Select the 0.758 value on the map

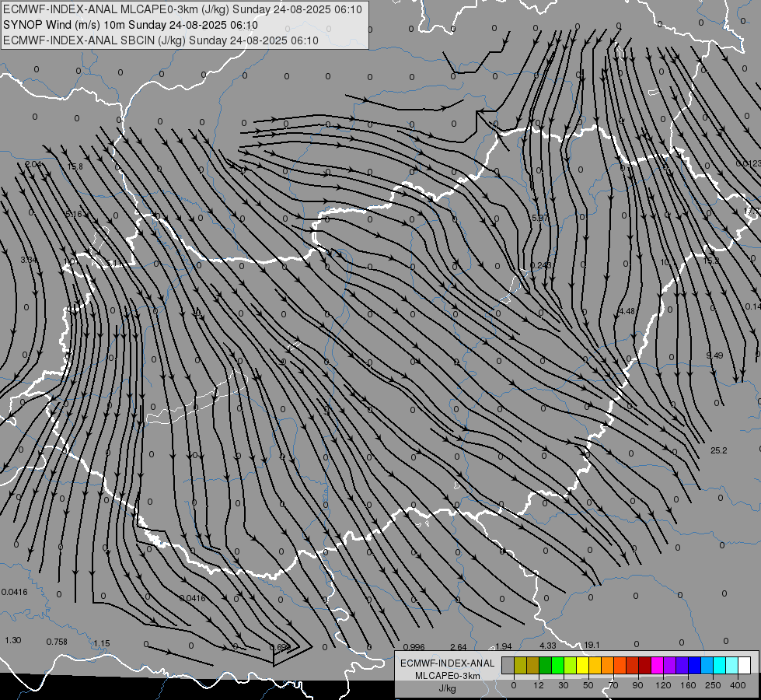pyautogui.click(x=57, y=642)
